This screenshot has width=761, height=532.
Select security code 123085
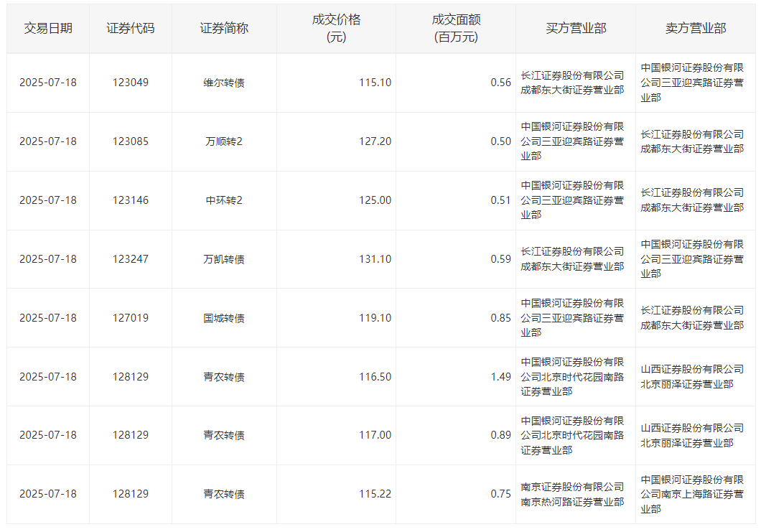131,141
